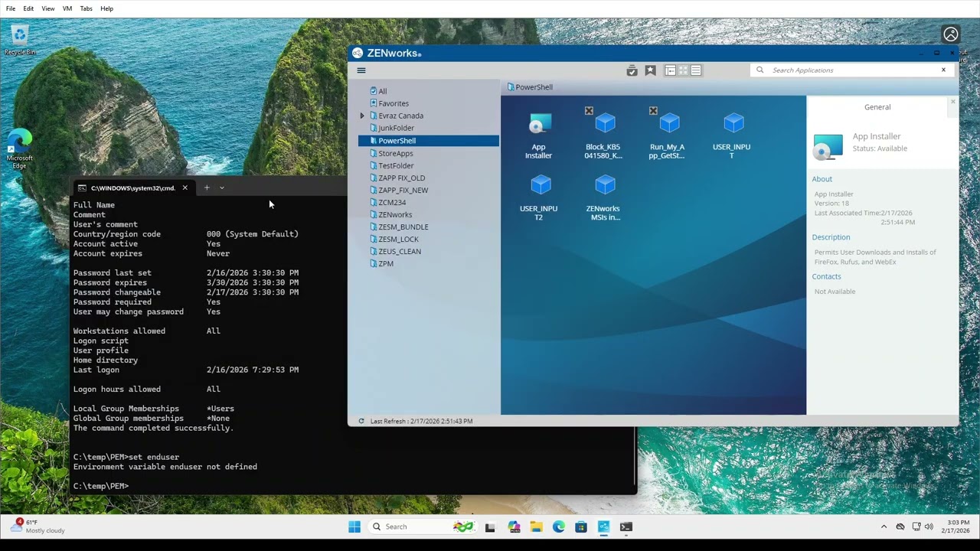Click the X badge on Run_My_App bundle

653,111
